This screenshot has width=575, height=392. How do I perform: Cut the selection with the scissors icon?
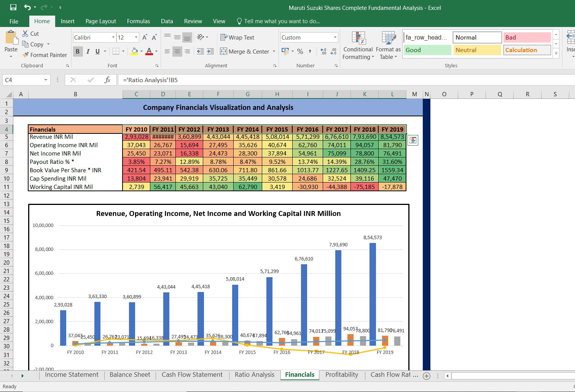click(x=25, y=33)
